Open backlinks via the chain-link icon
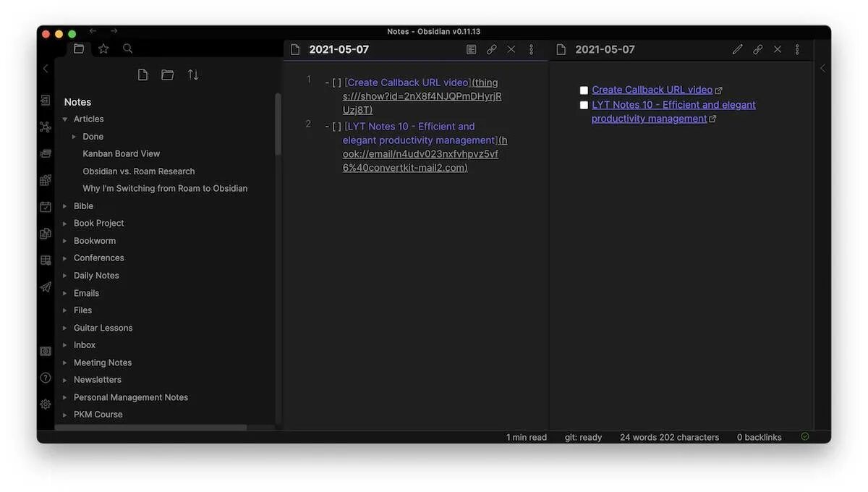Viewport: 868px width, 492px height. tap(492, 48)
